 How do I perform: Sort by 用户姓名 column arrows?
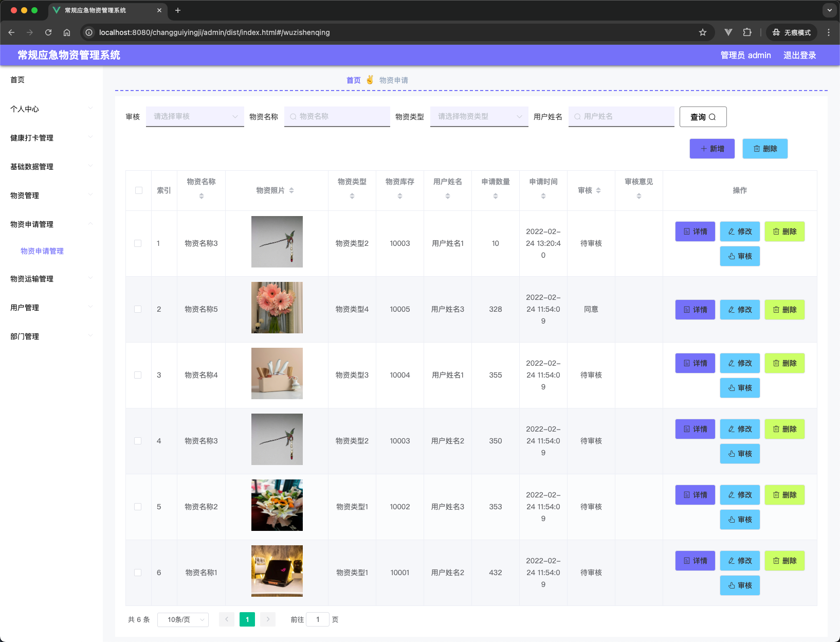[x=448, y=196]
